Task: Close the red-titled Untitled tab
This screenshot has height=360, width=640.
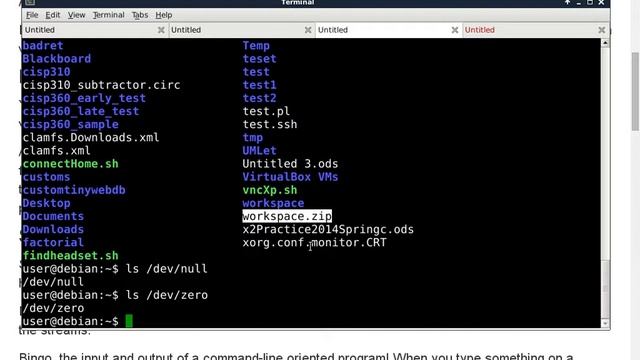Action: (602, 30)
